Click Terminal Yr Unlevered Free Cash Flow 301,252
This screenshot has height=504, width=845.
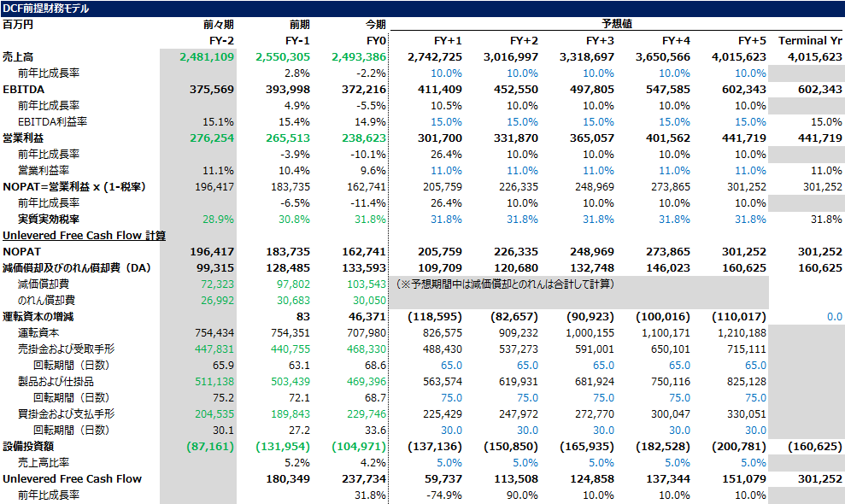pyautogui.click(x=819, y=478)
